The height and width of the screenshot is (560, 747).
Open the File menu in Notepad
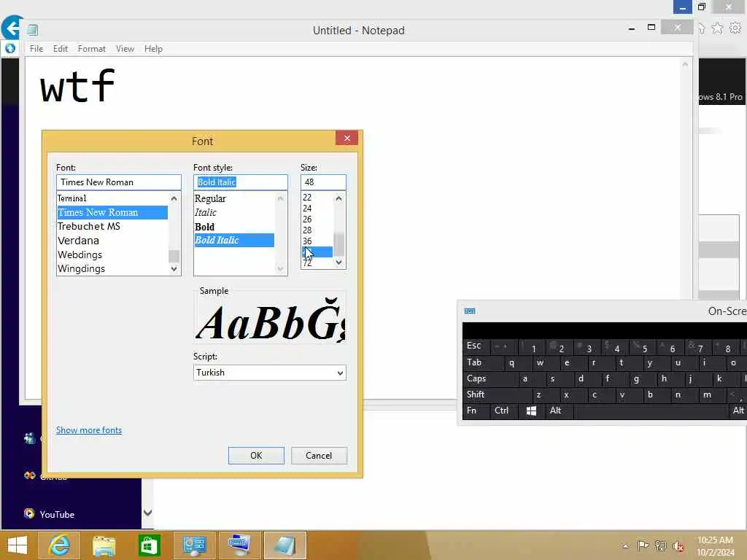36,49
